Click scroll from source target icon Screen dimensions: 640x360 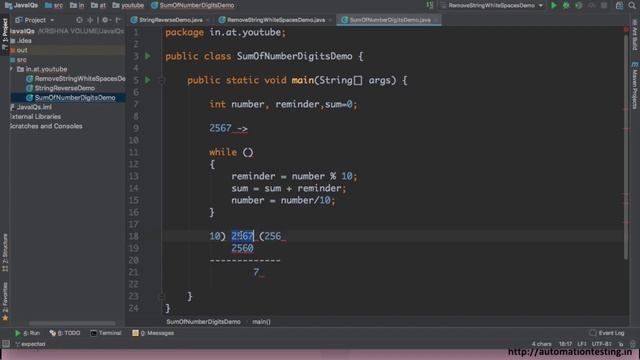tap(79, 20)
